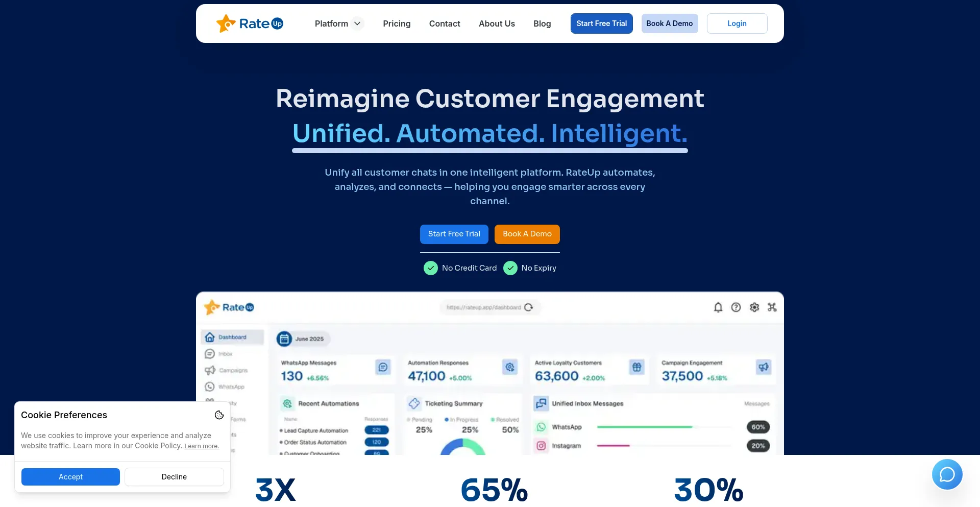Viewport: 980px width, 507px height.
Task: Decline cookies
Action: pos(174,477)
